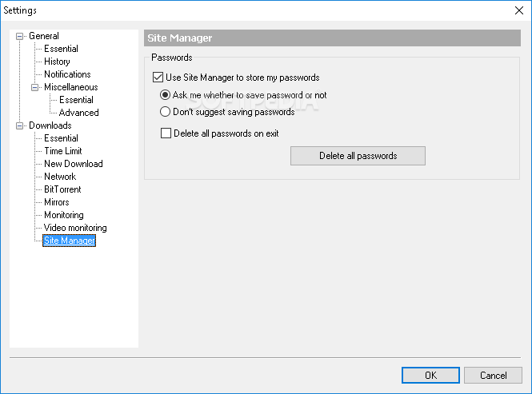Open Advanced under Miscellaneous

[78, 113]
